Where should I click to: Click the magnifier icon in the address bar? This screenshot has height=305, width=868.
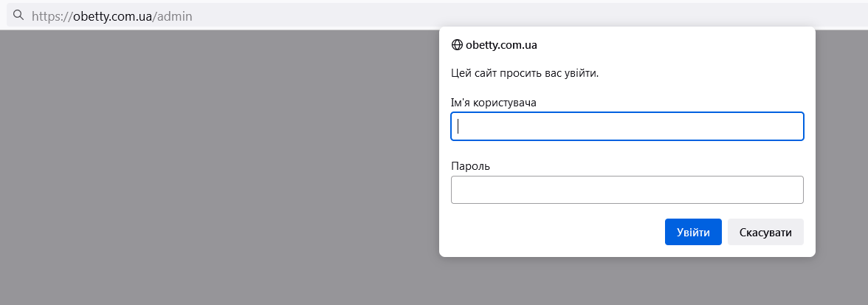(x=18, y=15)
